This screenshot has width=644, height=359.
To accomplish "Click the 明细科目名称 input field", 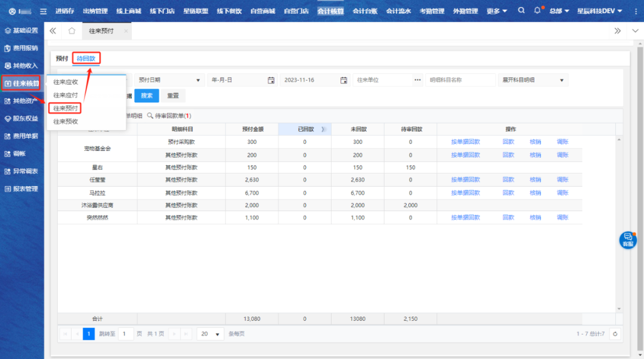I will click(460, 80).
